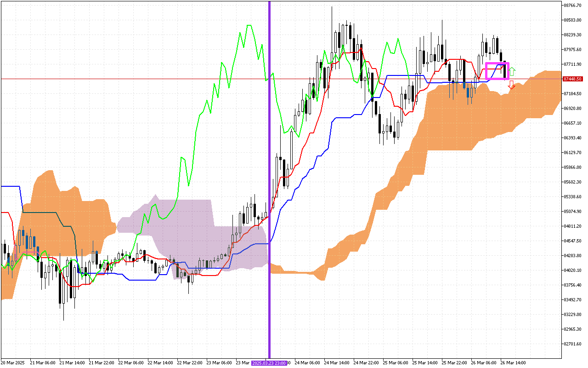Click the highlighted 2025.03.23 23:00 date label
Image resolution: width=588 pixels, height=368 pixels.
[x=270, y=363]
